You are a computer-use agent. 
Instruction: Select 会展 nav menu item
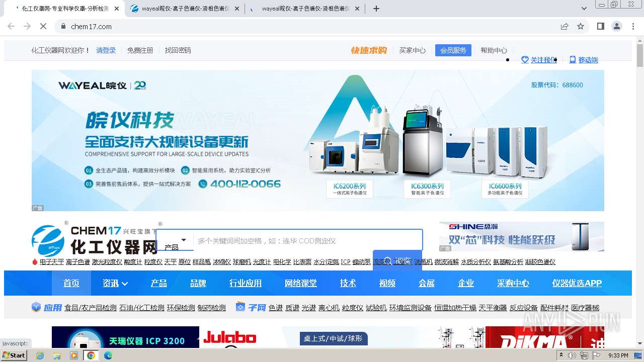427,283
